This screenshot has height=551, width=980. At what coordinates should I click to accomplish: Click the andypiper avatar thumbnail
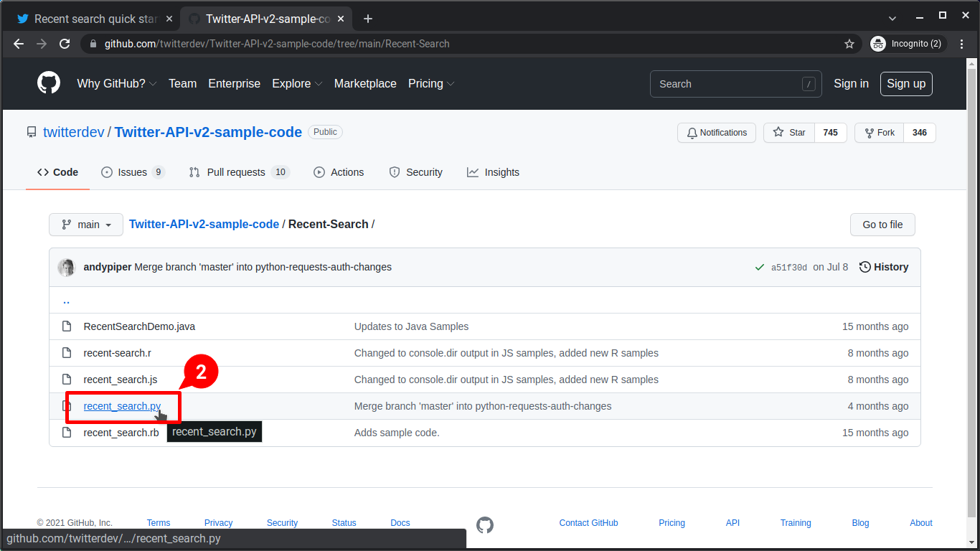pyautogui.click(x=67, y=268)
